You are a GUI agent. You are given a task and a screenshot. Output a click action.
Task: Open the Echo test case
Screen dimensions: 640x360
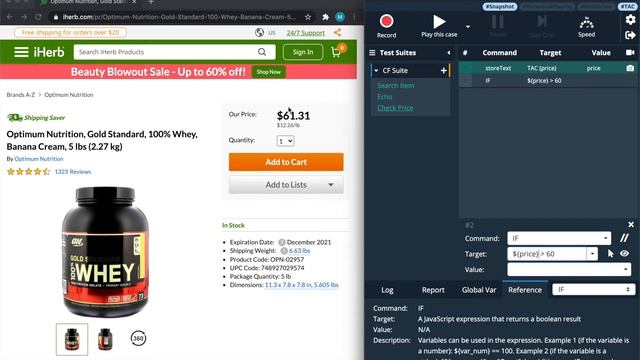pos(384,97)
